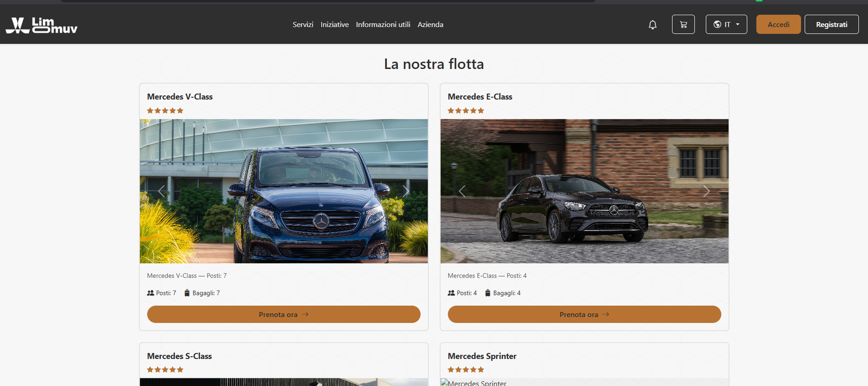Viewport: 868px width, 386px height.
Task: Open the Servizi menu
Action: point(303,24)
